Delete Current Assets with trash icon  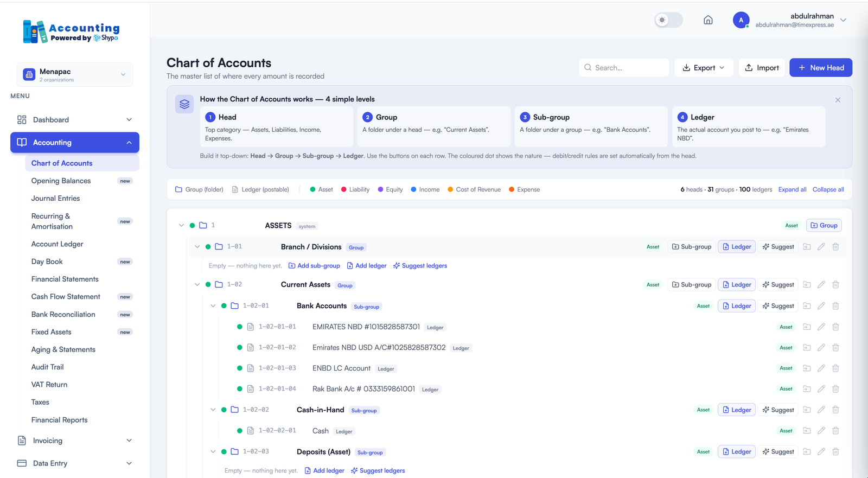pyautogui.click(x=836, y=285)
